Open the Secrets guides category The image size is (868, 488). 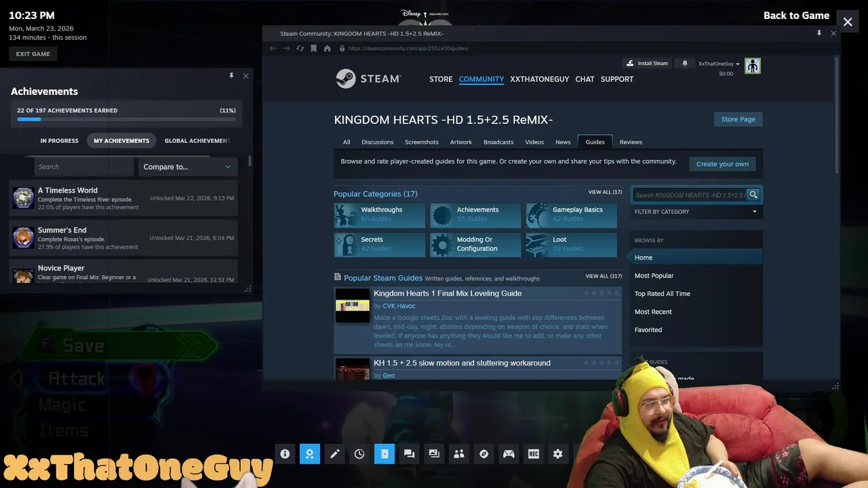(380, 245)
